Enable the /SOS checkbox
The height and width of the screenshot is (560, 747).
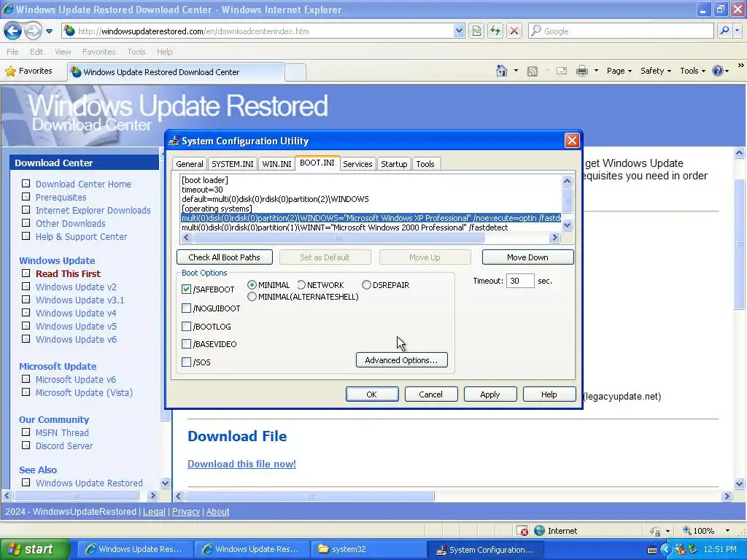click(186, 362)
